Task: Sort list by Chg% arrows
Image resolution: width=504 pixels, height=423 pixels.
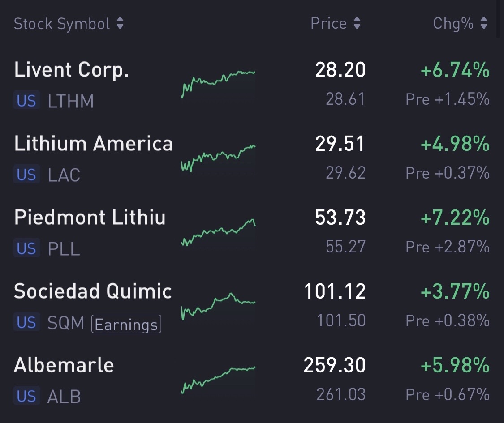Action: click(484, 23)
